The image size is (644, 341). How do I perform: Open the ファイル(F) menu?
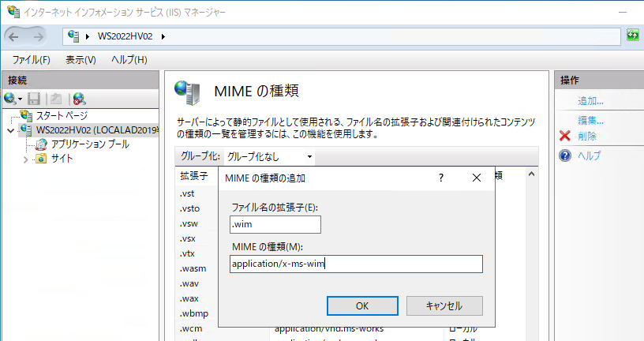click(x=31, y=60)
